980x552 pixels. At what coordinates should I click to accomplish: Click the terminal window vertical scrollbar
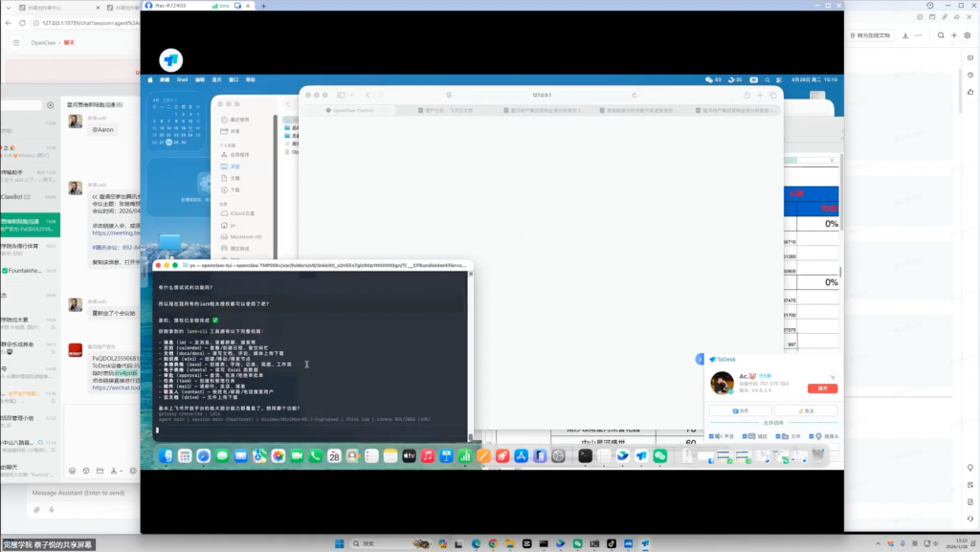[471, 356]
